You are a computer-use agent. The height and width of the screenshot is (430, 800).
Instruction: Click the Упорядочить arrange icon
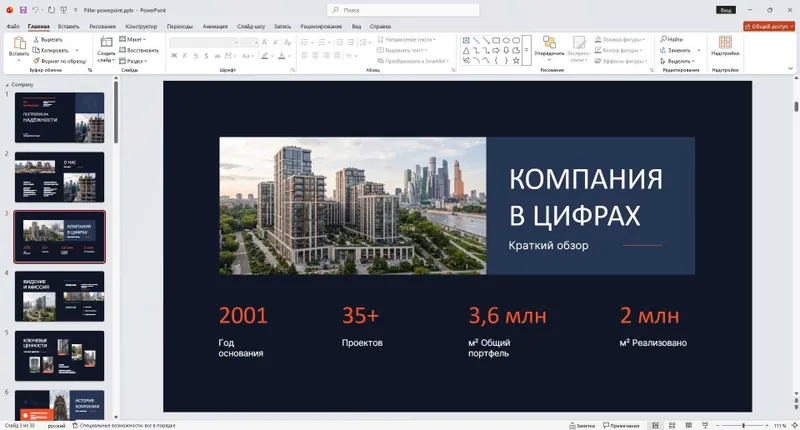click(549, 42)
